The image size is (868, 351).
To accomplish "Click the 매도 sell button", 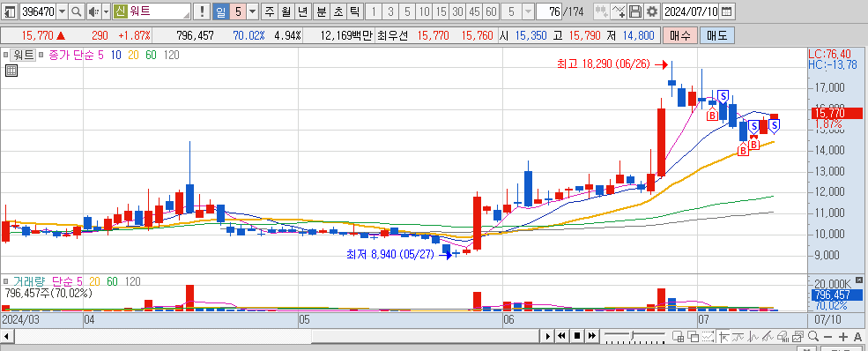I will tap(717, 36).
